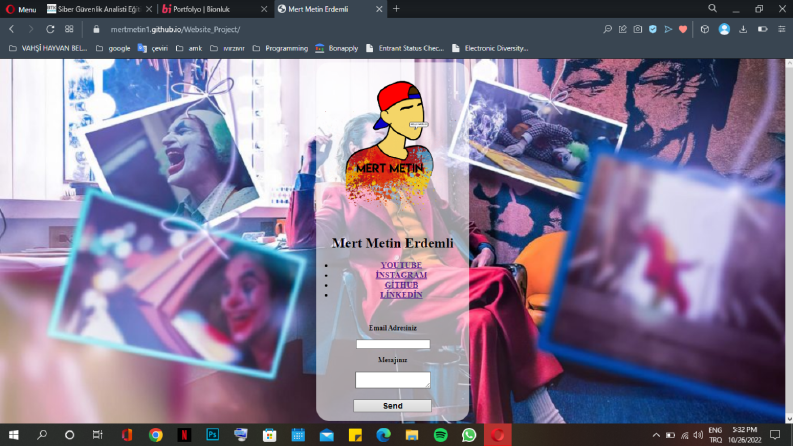Image resolution: width=793 pixels, height=446 pixels.
Task: Open Cortana circle icon in taskbar
Action: pos(70,435)
